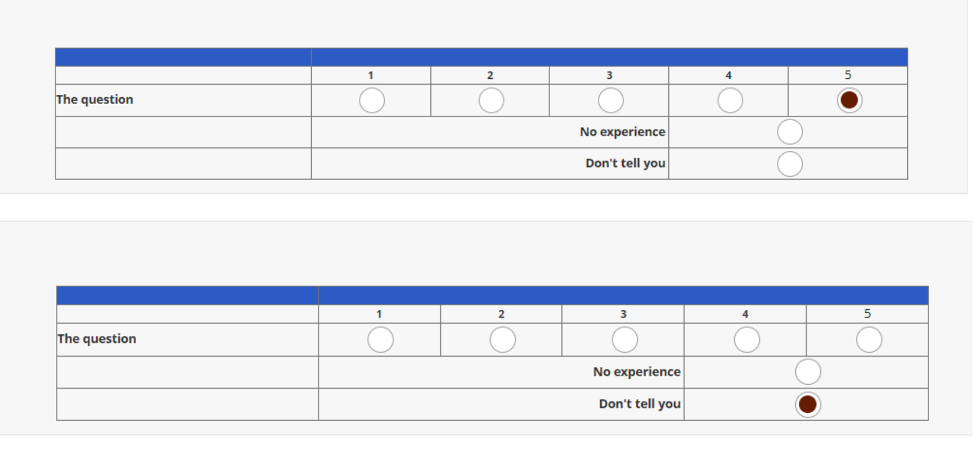Select rating 3 in the second survey table
980x471 pixels.
[624, 340]
